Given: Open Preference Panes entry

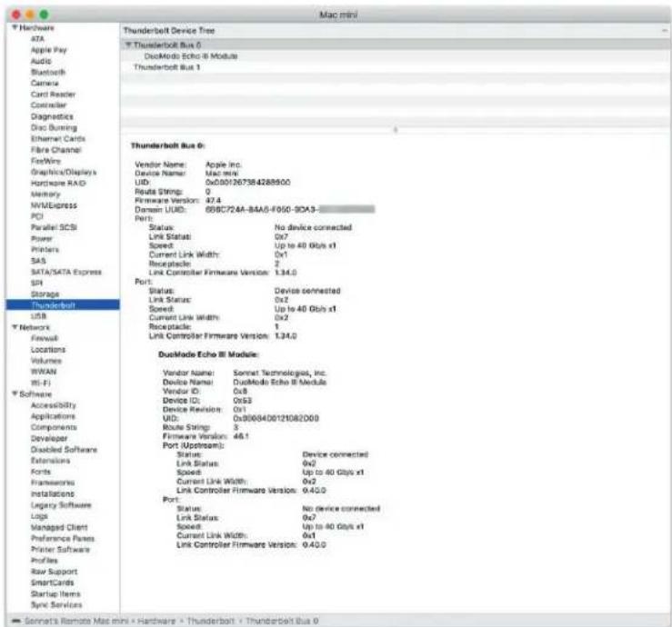Looking at the screenshot, I should 63,538.
